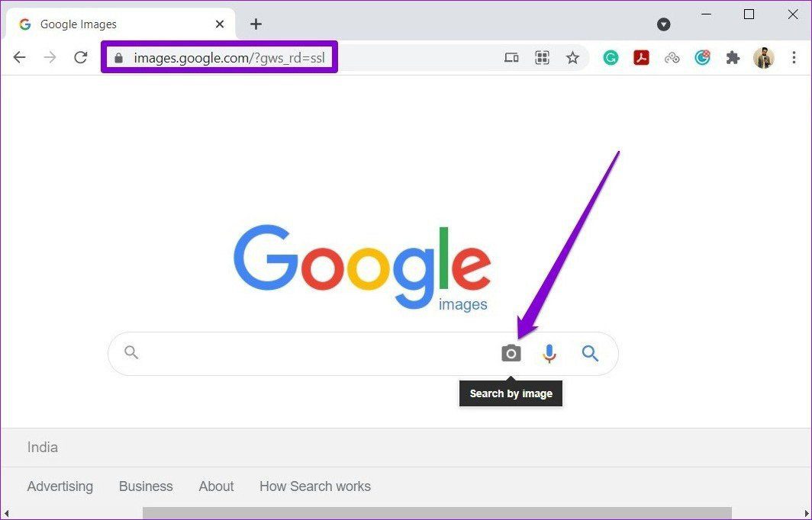Click the horizontal scrollbar thumb
This screenshot has height=520, width=812.
coord(437,512)
